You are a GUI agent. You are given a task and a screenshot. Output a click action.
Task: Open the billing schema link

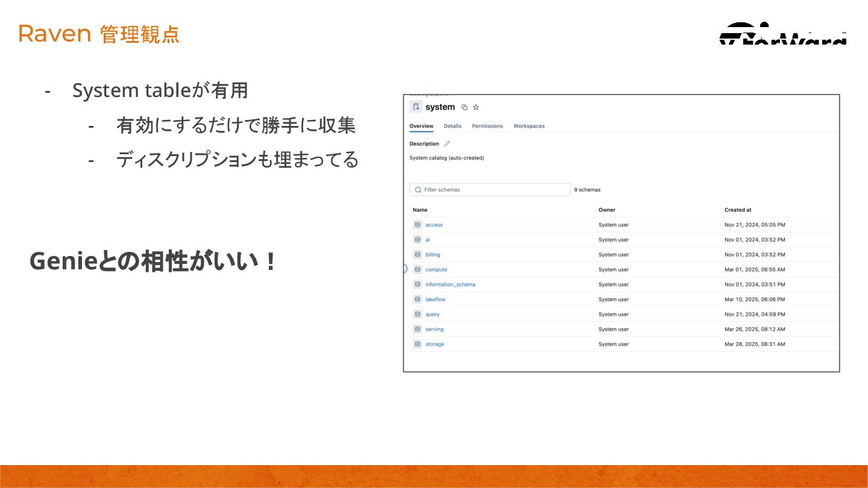(x=433, y=255)
